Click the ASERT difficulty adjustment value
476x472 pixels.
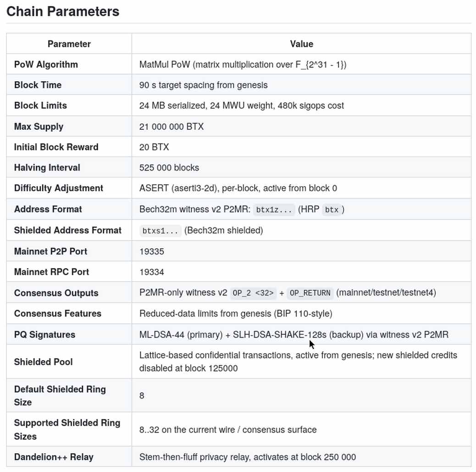238,188
